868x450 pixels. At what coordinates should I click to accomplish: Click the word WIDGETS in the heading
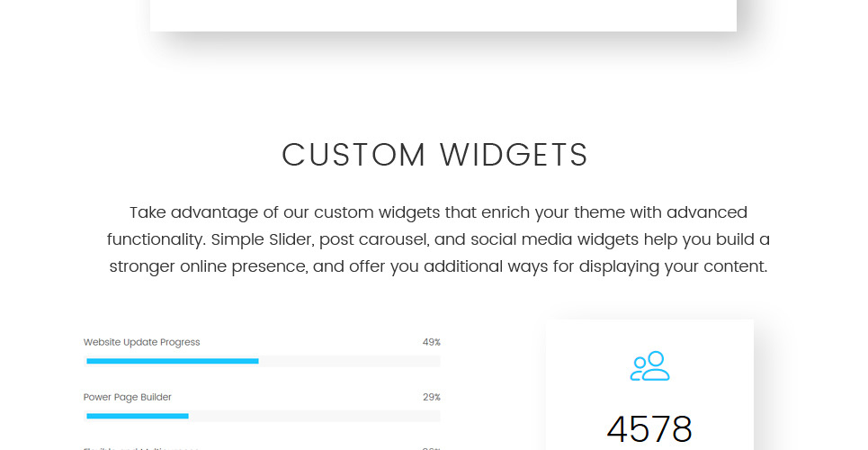(x=514, y=155)
